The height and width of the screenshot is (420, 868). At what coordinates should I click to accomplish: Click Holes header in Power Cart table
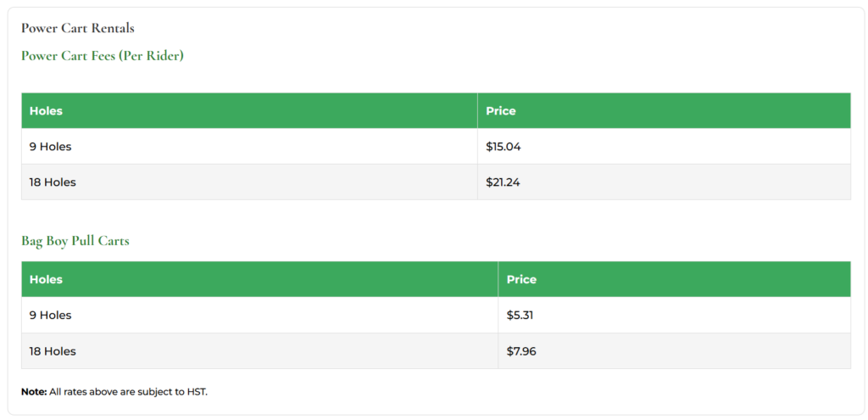coord(46,111)
